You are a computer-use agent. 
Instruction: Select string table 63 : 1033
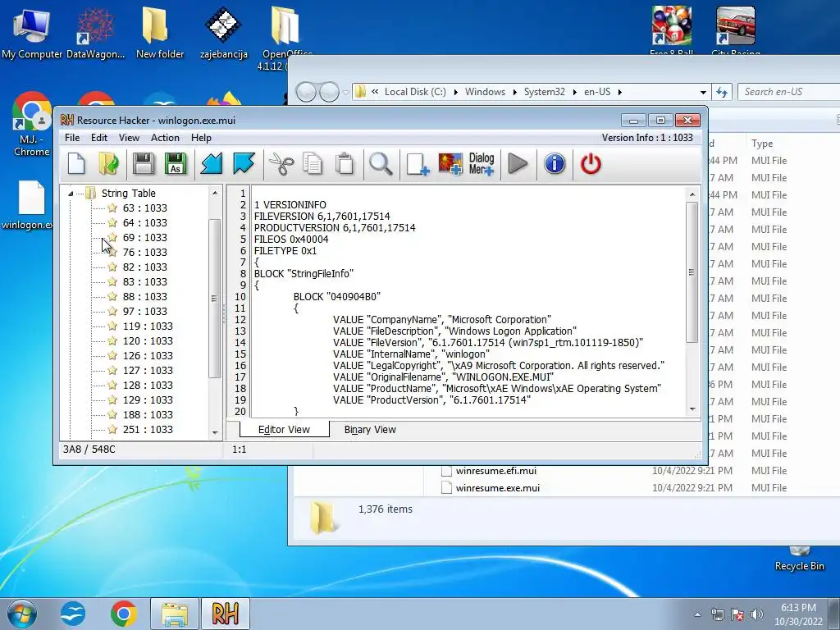click(144, 208)
